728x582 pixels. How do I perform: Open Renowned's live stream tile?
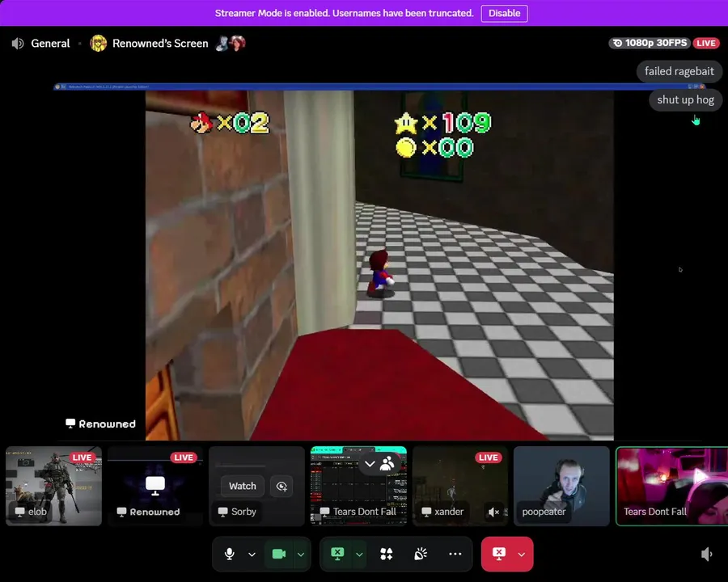pos(155,486)
